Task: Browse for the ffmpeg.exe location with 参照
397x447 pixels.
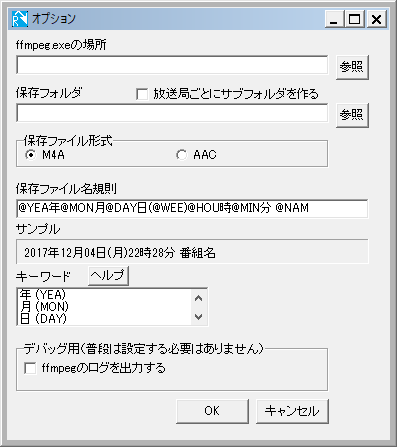Action: pyautogui.click(x=352, y=67)
